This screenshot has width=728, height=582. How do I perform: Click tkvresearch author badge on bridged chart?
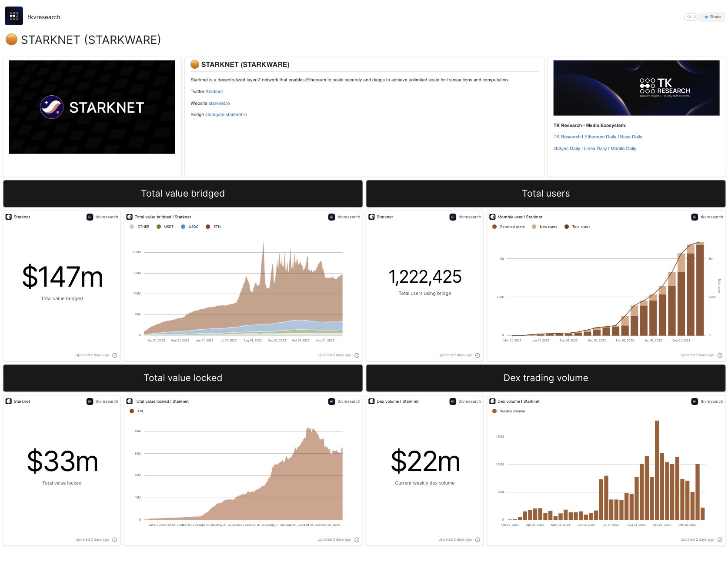344,217
